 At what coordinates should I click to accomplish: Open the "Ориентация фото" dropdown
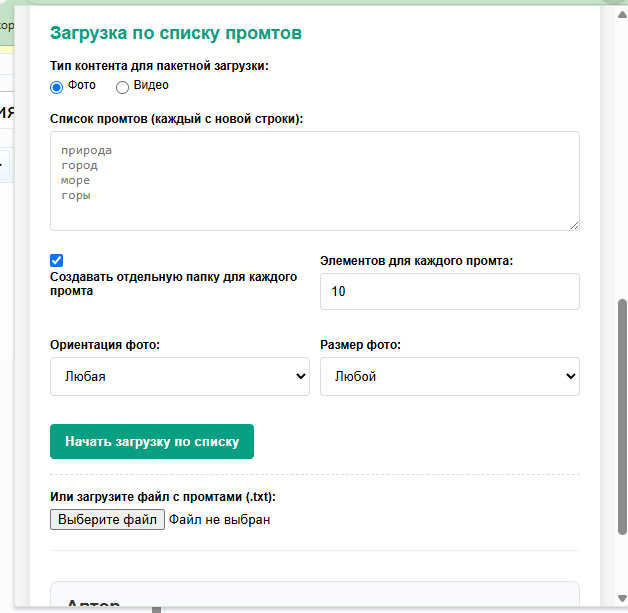tap(180, 377)
